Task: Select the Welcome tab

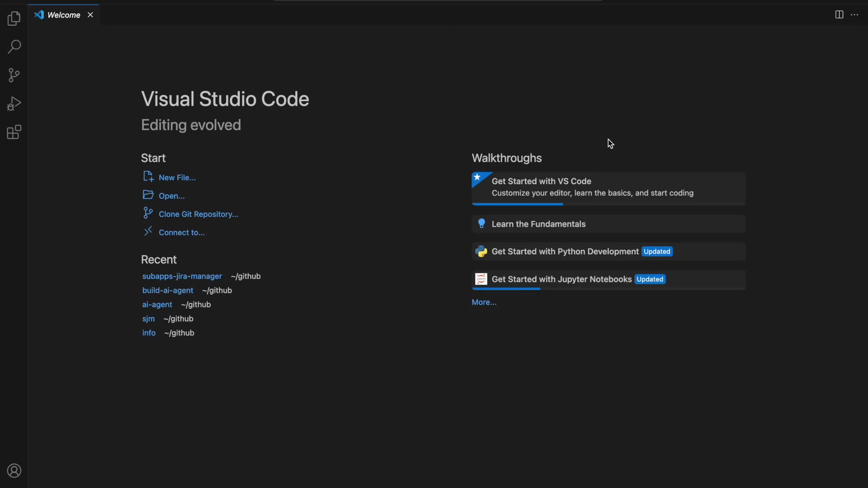Action: click(63, 15)
